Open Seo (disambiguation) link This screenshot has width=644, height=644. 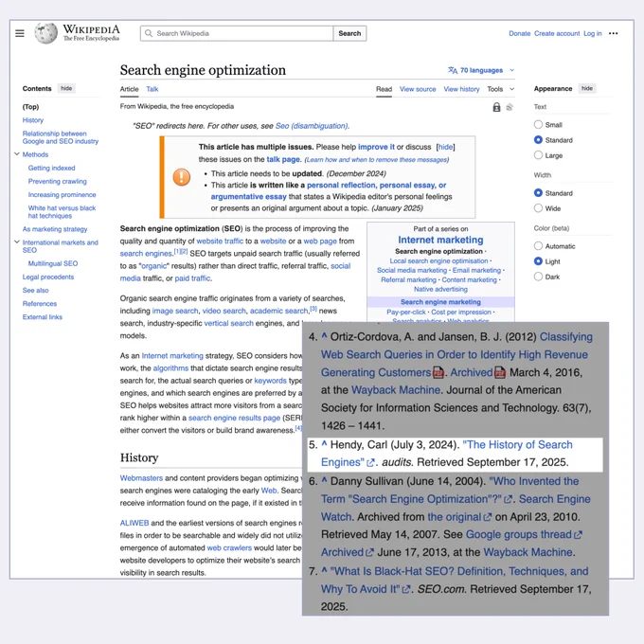pyautogui.click(x=312, y=126)
